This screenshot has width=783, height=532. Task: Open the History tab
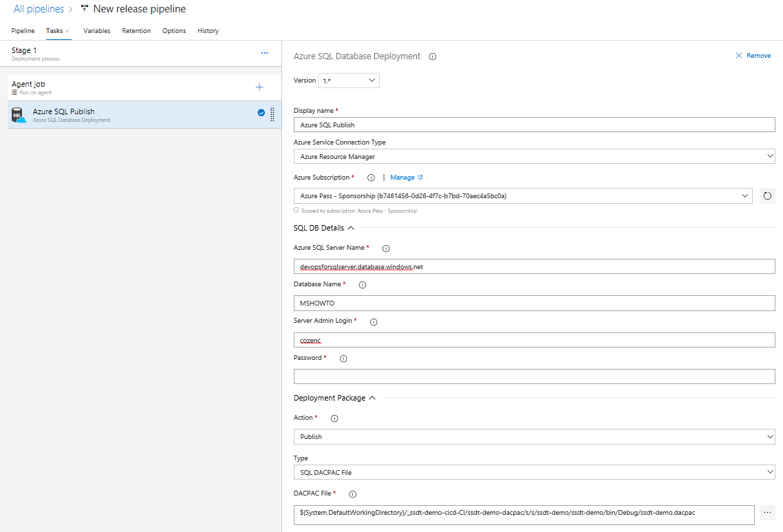[208, 31]
